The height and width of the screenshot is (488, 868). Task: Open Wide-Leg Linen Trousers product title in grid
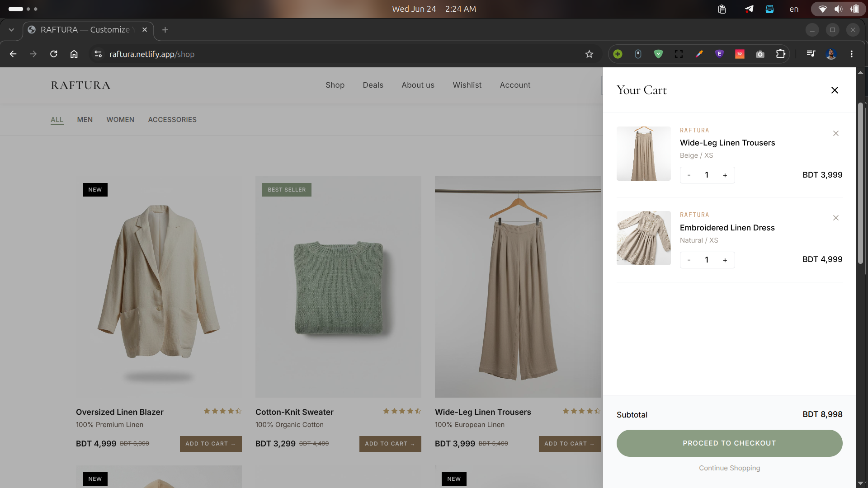point(483,412)
